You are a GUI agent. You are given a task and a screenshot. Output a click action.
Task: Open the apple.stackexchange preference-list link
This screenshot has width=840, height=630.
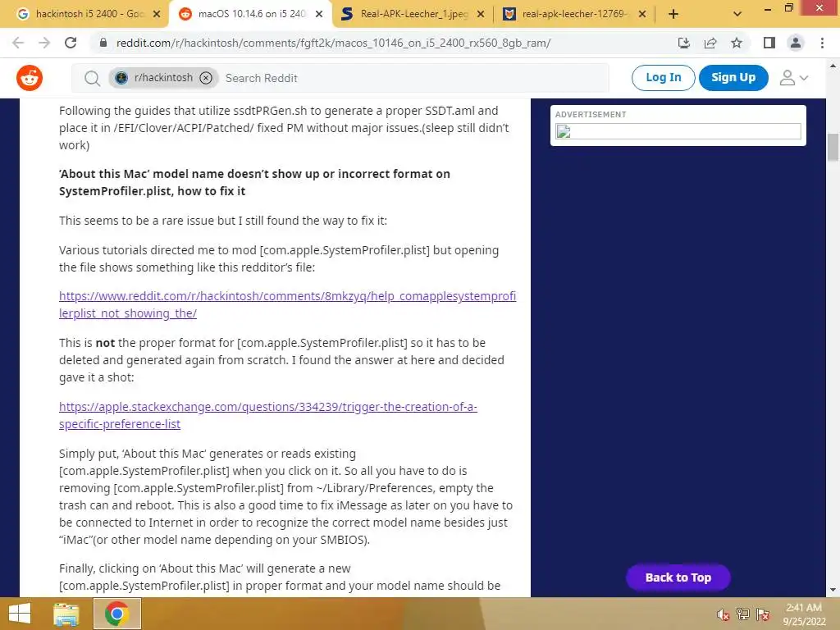[268, 415]
